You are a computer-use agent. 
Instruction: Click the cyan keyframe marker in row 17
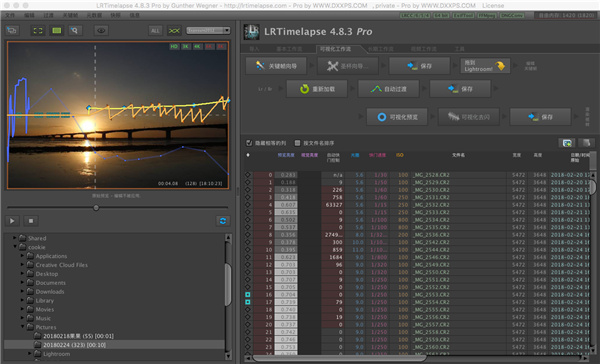pyautogui.click(x=248, y=302)
